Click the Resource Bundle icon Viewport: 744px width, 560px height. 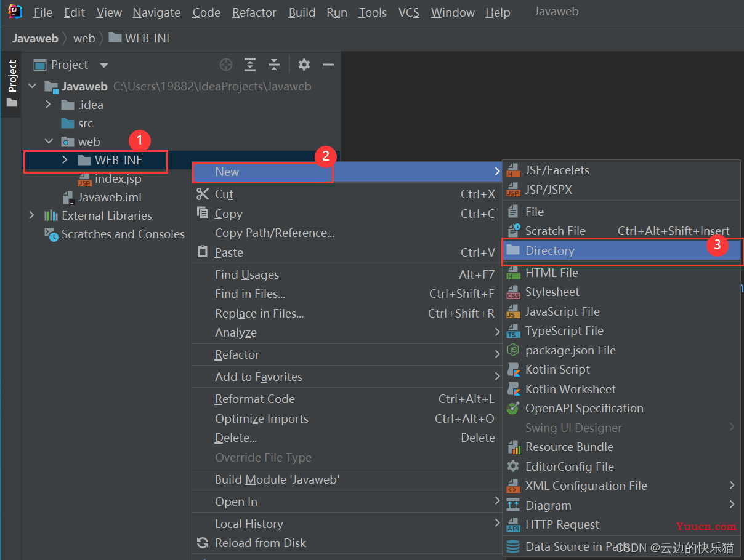513,447
